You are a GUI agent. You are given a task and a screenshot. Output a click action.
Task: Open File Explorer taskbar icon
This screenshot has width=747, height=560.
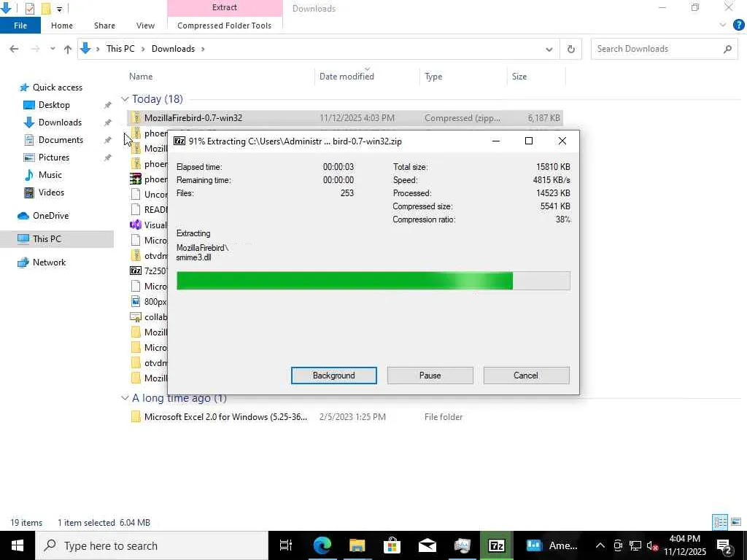coord(357,545)
